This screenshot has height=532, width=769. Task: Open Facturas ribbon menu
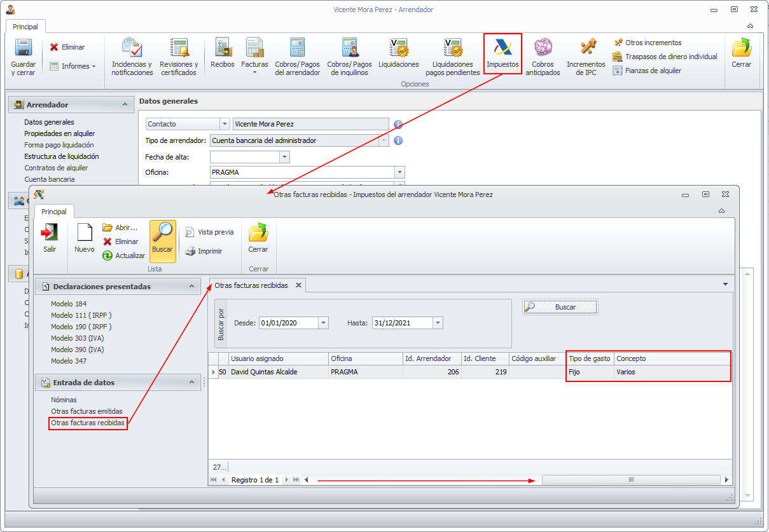click(x=254, y=57)
